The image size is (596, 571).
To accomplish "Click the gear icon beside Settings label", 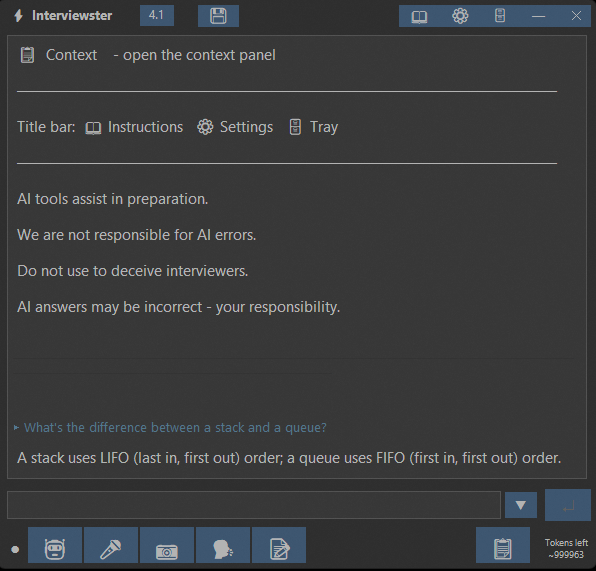I will 205,127.
